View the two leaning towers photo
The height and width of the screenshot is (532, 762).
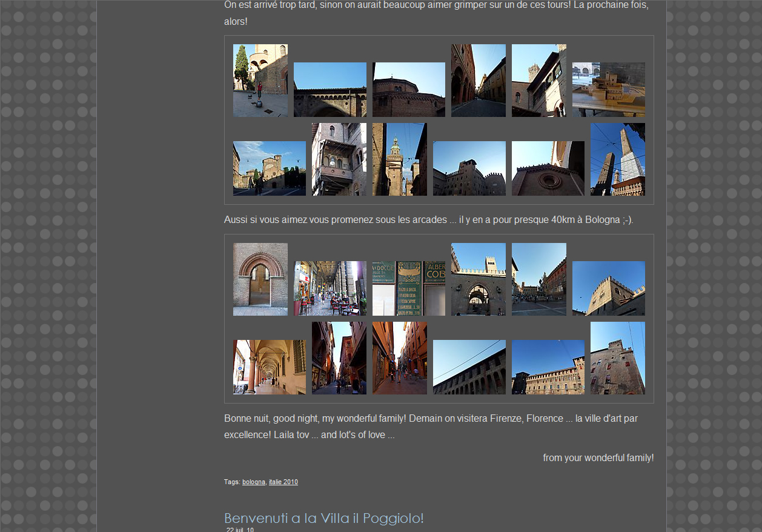tap(617, 159)
